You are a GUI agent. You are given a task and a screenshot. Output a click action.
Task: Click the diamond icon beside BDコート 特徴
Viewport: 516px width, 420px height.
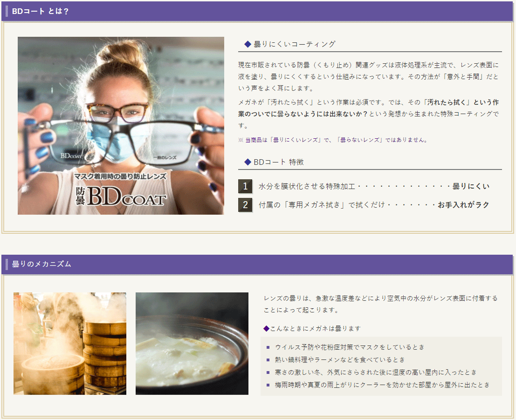[x=248, y=162]
